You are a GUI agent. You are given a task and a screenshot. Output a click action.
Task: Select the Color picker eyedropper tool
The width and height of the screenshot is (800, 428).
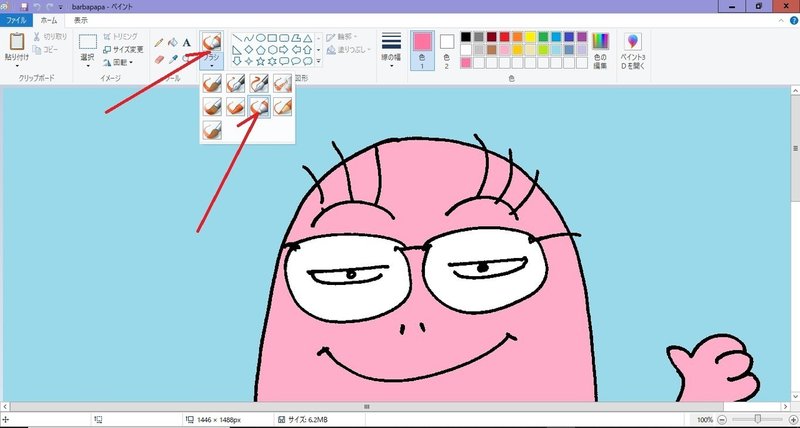pyautogui.click(x=173, y=59)
